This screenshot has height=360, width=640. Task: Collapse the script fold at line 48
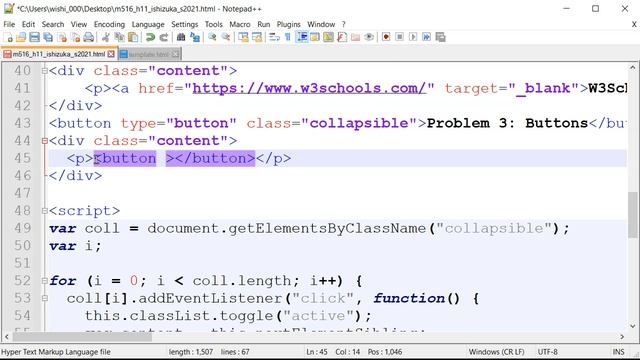point(44,211)
